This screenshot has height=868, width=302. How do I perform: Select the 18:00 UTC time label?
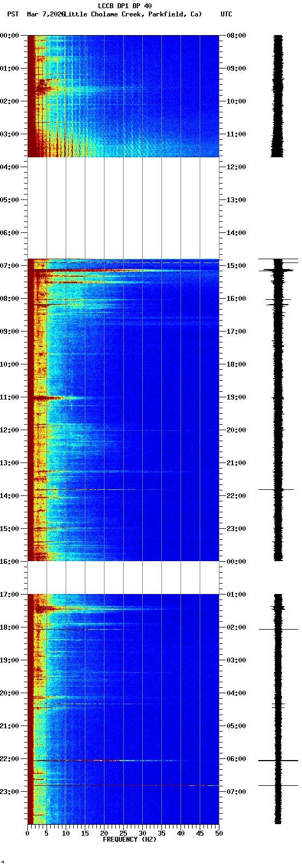pyautogui.click(x=237, y=364)
